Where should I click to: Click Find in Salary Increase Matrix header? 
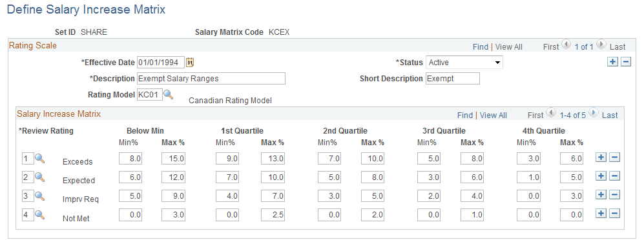465,115
